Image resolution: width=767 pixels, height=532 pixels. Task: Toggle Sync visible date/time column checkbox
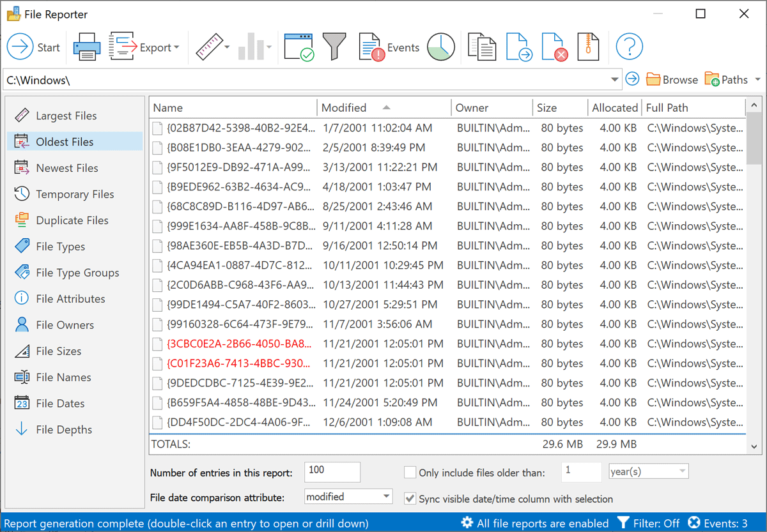410,499
